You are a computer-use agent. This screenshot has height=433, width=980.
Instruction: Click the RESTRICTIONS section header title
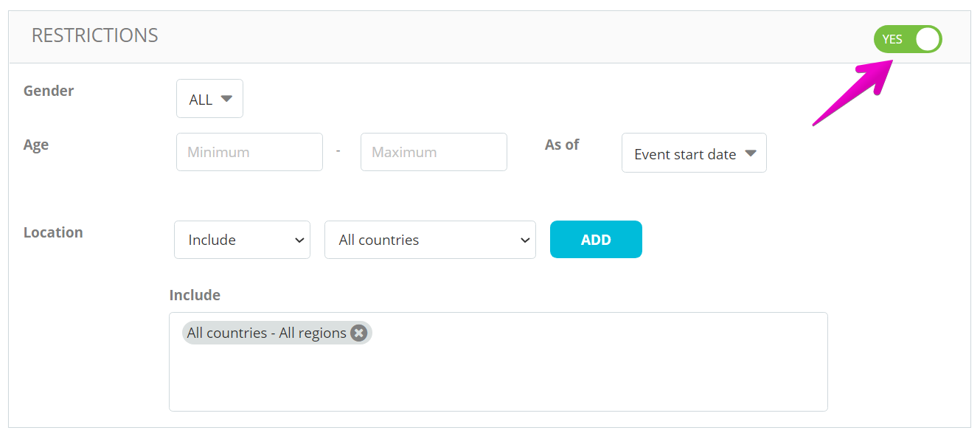click(95, 35)
